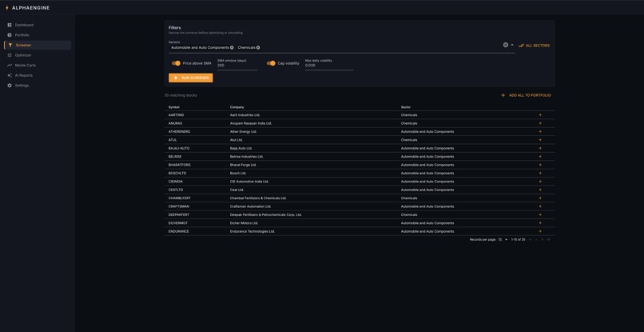Add ANURAS via its plus icon
This screenshot has width=644, height=332.
coord(540,123)
